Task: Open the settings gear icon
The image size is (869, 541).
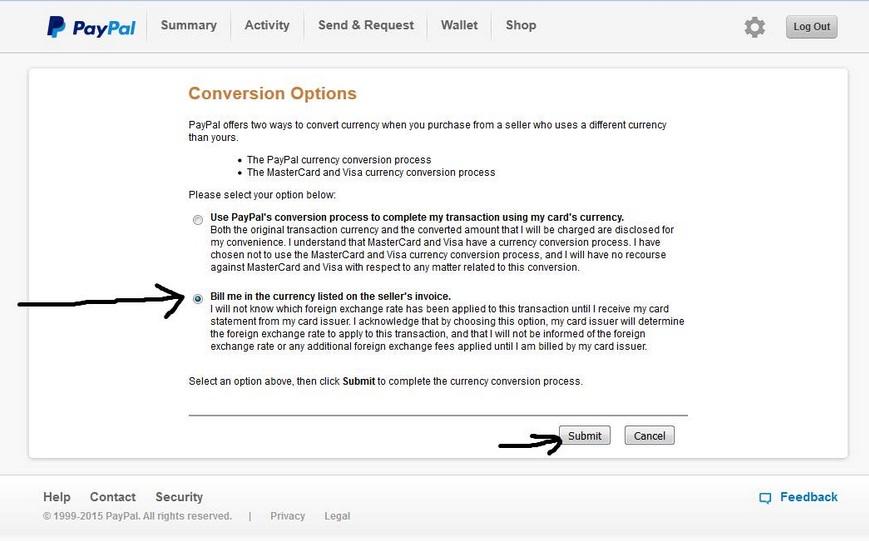Action: pos(754,27)
